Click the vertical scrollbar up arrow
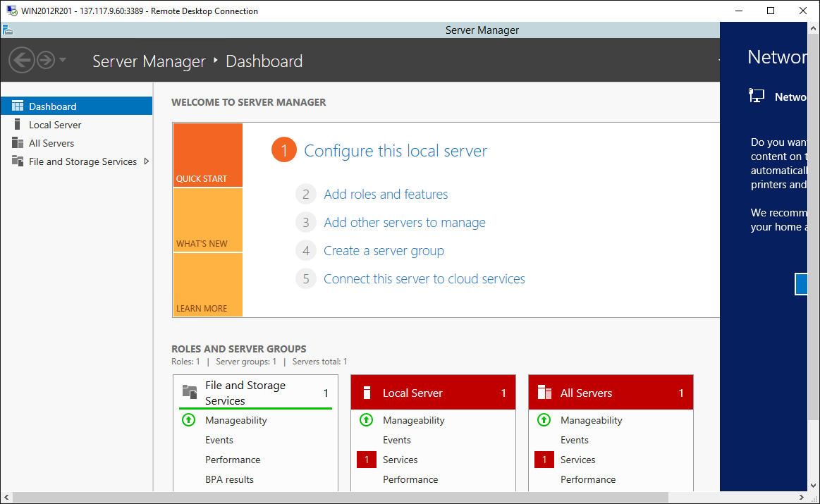 point(813,28)
